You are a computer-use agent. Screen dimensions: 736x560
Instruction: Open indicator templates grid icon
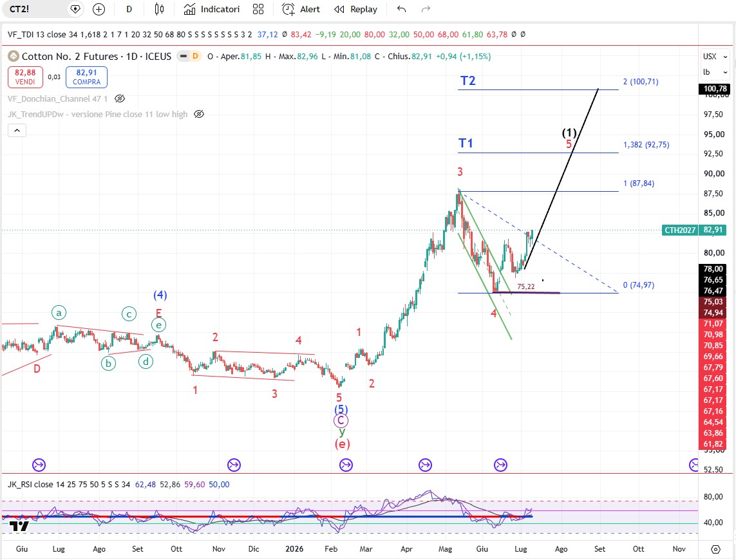(x=258, y=9)
